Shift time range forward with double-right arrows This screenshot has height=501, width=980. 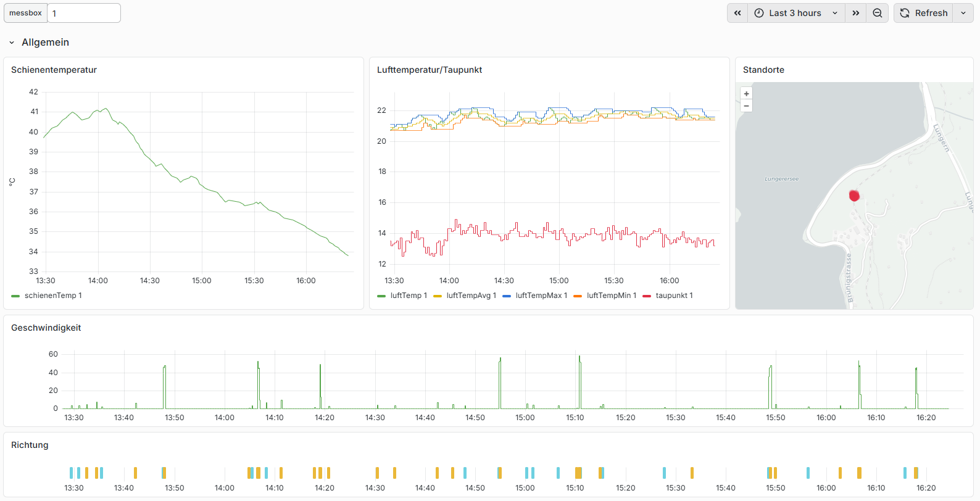856,13
